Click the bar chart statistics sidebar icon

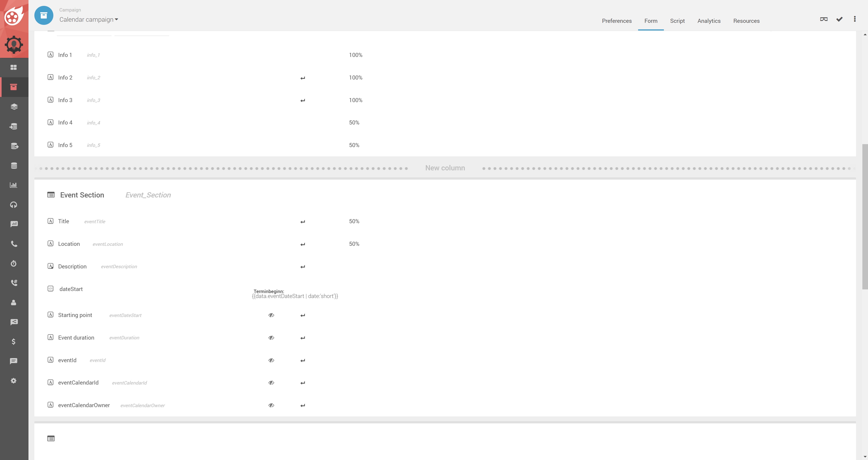tap(14, 185)
